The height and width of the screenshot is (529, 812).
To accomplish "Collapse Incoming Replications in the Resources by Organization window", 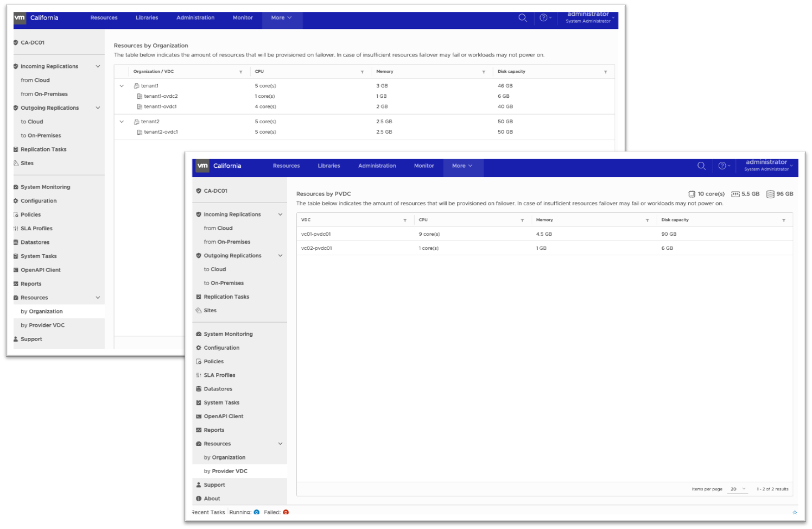I will 98,66.
